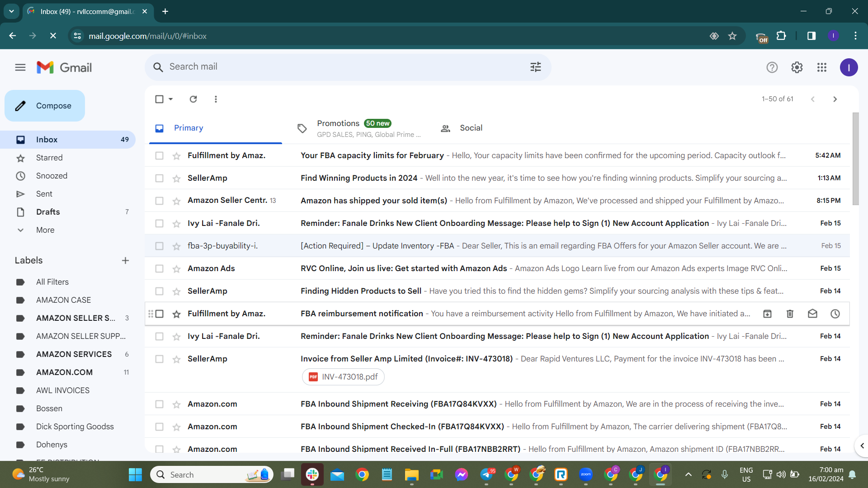Viewport: 868px width, 488px height.
Task: Star the FBA Inbound Shipment Receiving email
Action: [176, 404]
